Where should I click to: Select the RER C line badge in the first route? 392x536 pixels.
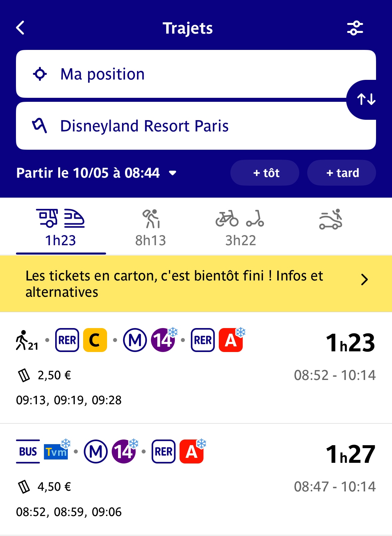pyautogui.click(x=95, y=340)
